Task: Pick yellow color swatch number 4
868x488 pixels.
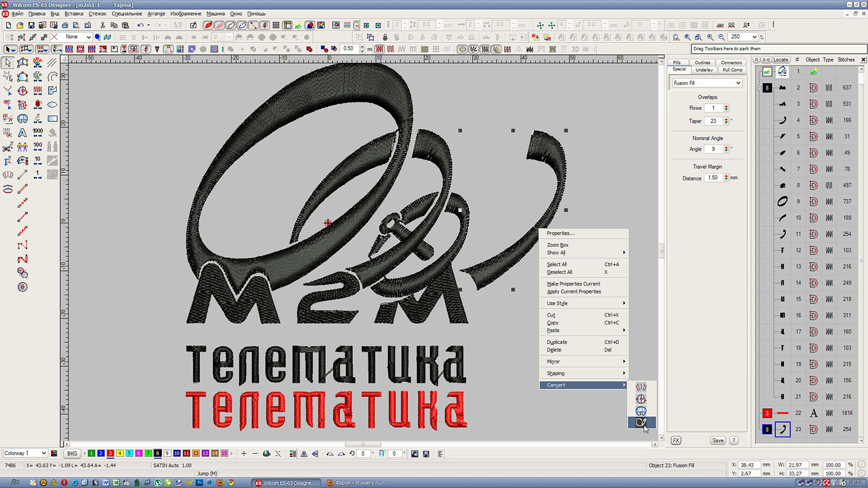Action: point(120,453)
